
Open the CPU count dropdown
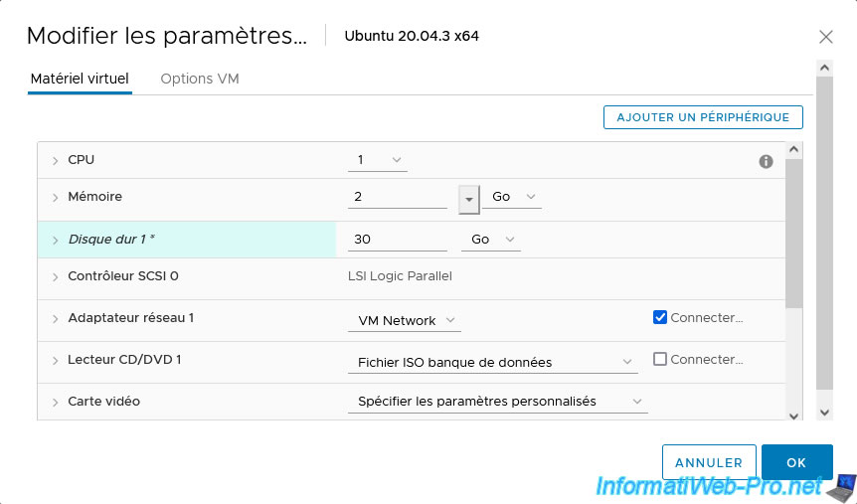tap(378, 160)
